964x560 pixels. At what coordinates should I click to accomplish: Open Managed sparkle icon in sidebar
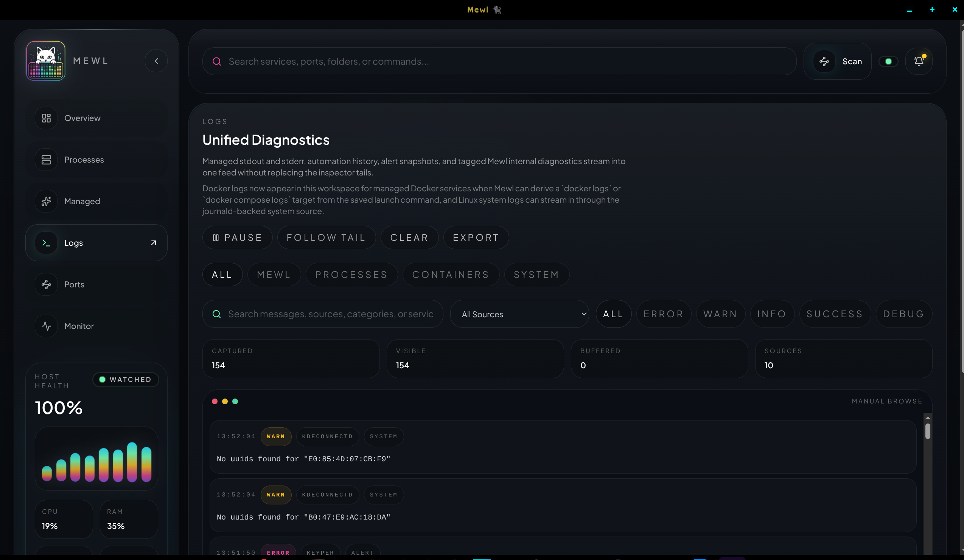click(x=46, y=202)
